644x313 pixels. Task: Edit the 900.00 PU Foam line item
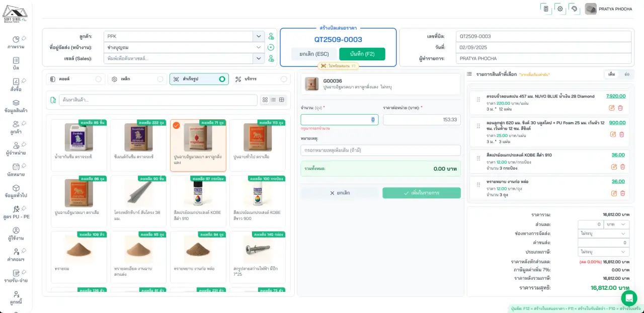click(613, 134)
